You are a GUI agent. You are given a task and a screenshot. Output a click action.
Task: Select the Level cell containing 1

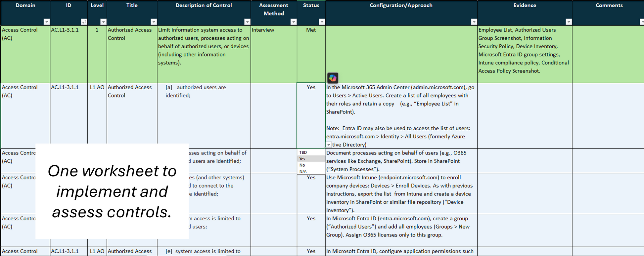pos(97,54)
